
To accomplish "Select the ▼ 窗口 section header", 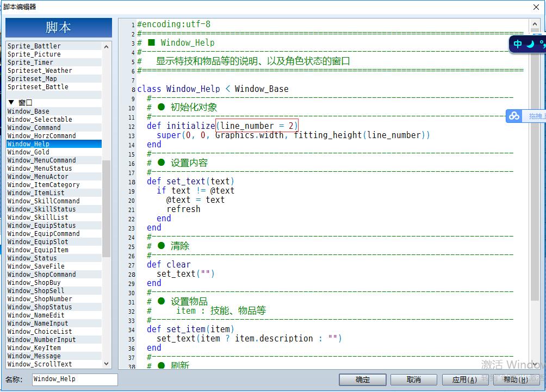I will click(54, 102).
